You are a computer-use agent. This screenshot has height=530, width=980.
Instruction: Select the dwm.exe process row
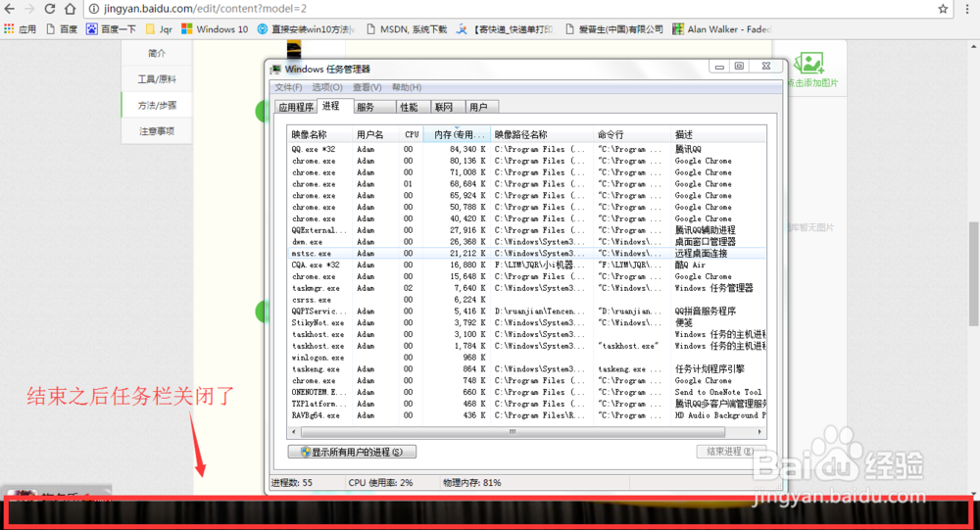click(x=527, y=242)
